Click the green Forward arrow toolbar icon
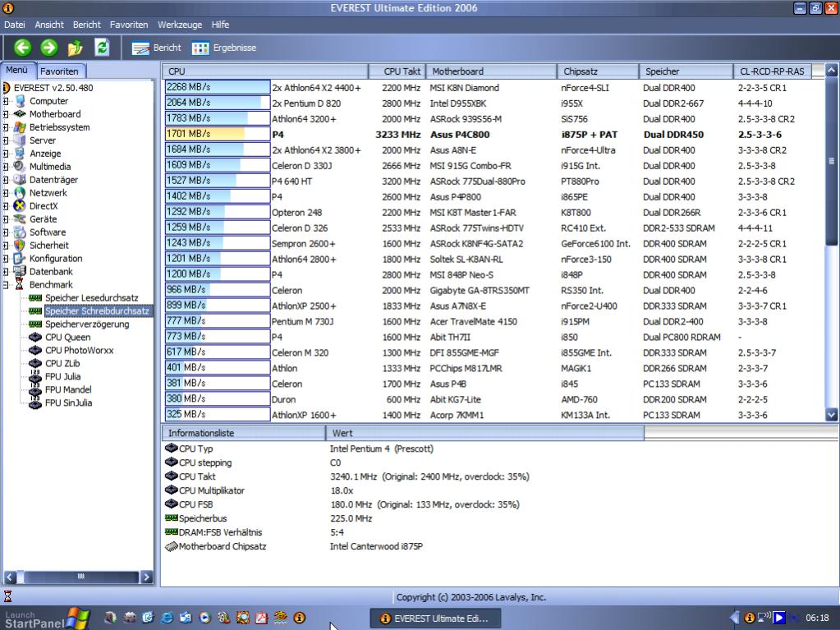Screen dimensions: 840x630 point(48,48)
